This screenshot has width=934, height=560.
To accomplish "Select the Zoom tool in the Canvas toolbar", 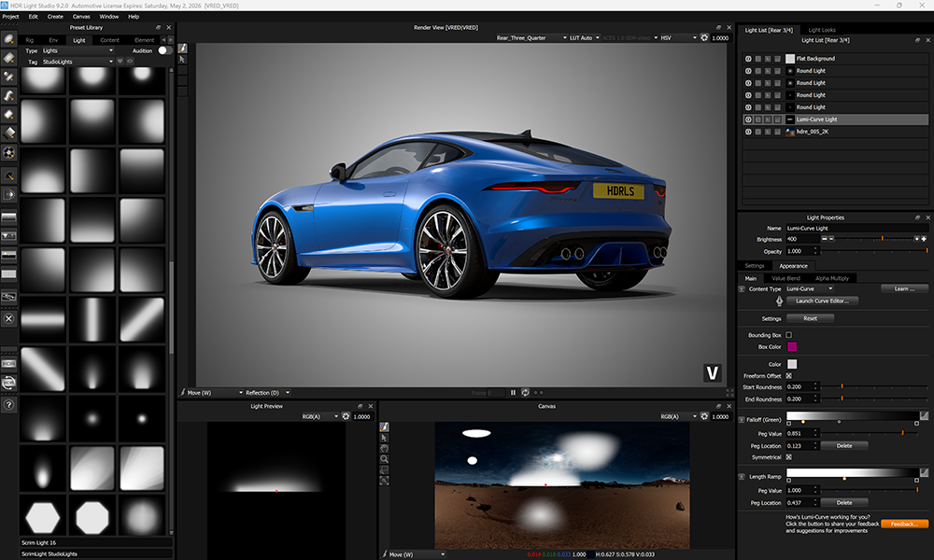I will point(382,458).
